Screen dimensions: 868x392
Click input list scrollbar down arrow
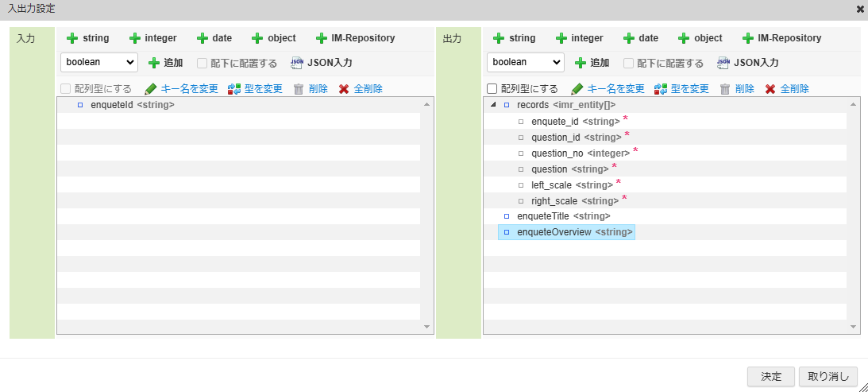426,327
